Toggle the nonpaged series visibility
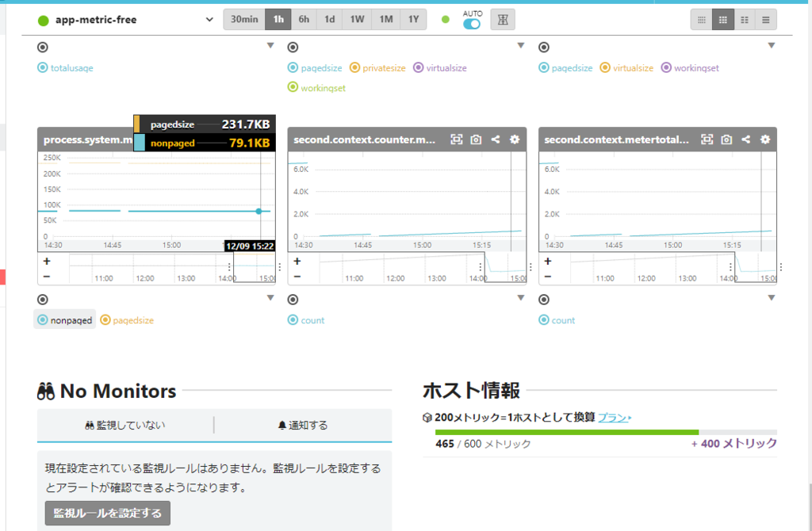 click(65, 320)
